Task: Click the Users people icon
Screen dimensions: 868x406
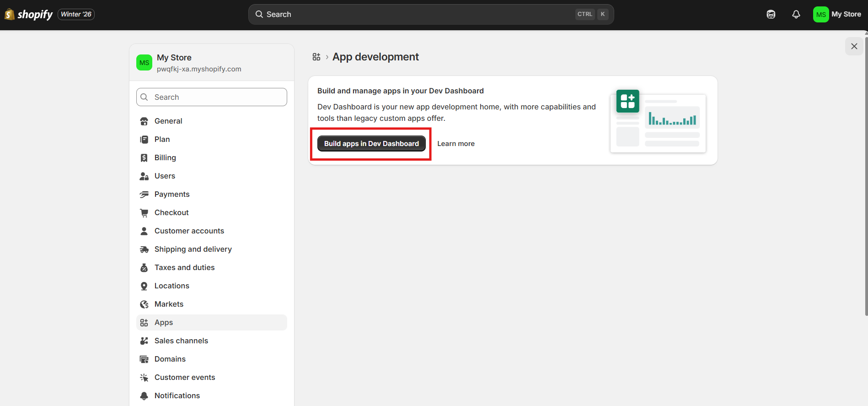Action: 144,176
